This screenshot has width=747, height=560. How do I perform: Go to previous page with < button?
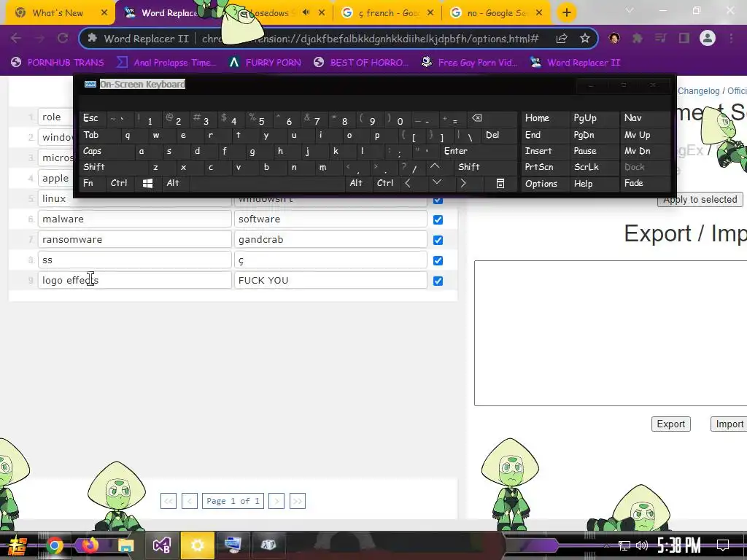[190, 501]
